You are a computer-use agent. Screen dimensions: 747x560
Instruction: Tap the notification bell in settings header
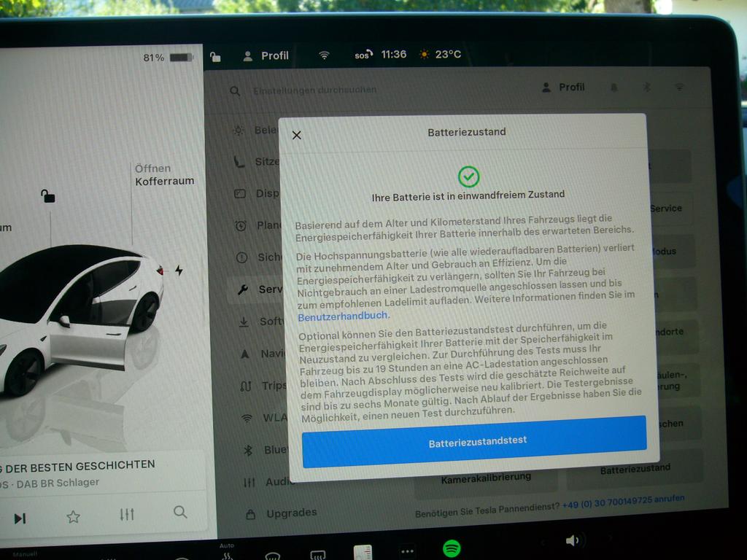(x=614, y=87)
